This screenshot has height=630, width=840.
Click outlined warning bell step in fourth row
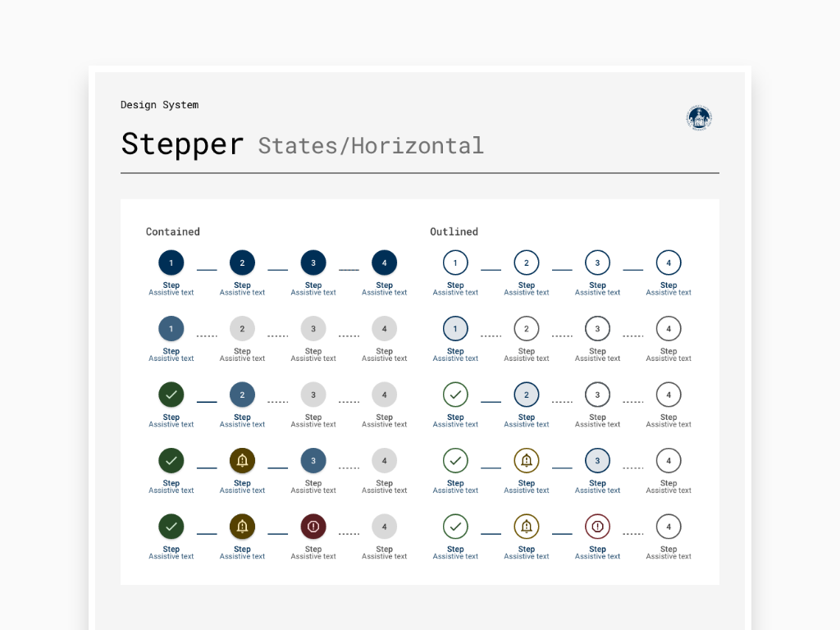(x=527, y=461)
